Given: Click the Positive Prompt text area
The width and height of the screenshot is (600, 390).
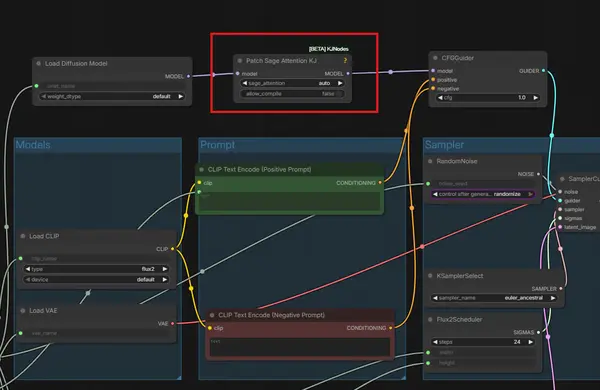Looking at the screenshot, I should (x=290, y=201).
